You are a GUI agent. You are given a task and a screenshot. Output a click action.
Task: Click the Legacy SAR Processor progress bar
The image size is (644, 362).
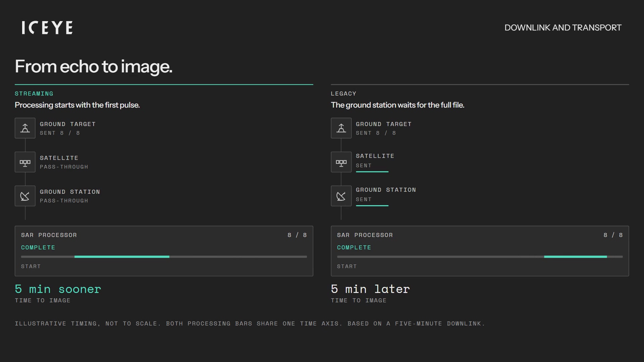[480, 257]
